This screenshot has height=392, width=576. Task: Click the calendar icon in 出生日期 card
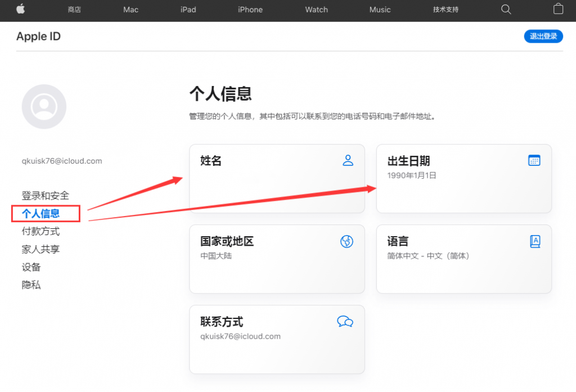coord(534,161)
